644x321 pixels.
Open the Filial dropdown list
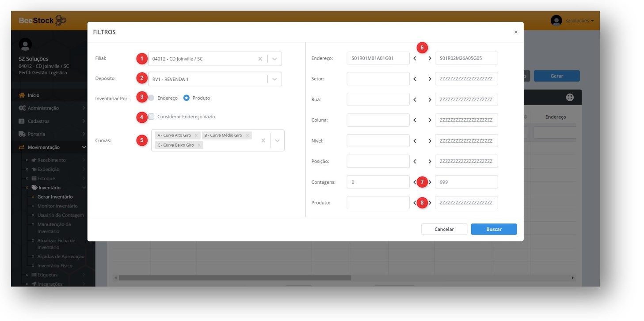tap(274, 59)
